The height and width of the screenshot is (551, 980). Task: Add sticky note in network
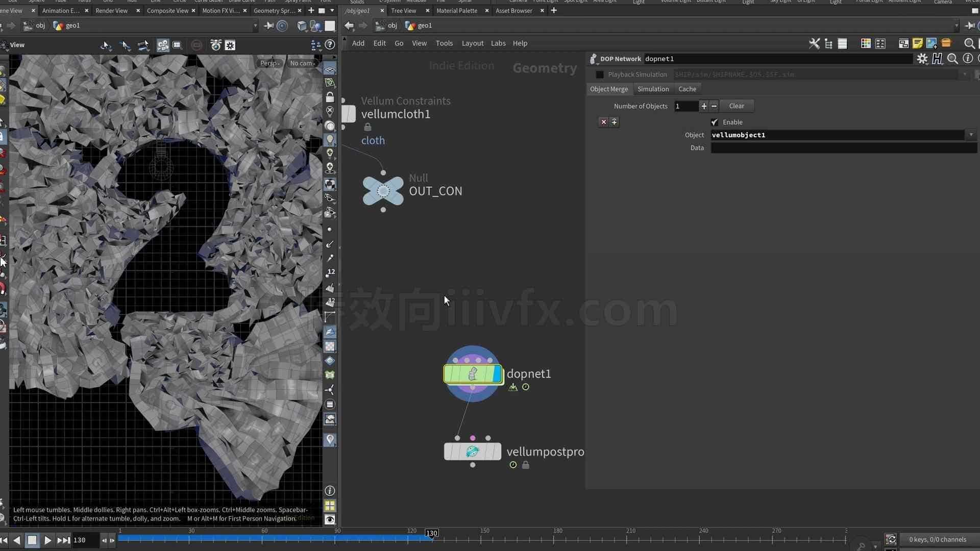pos(917,43)
